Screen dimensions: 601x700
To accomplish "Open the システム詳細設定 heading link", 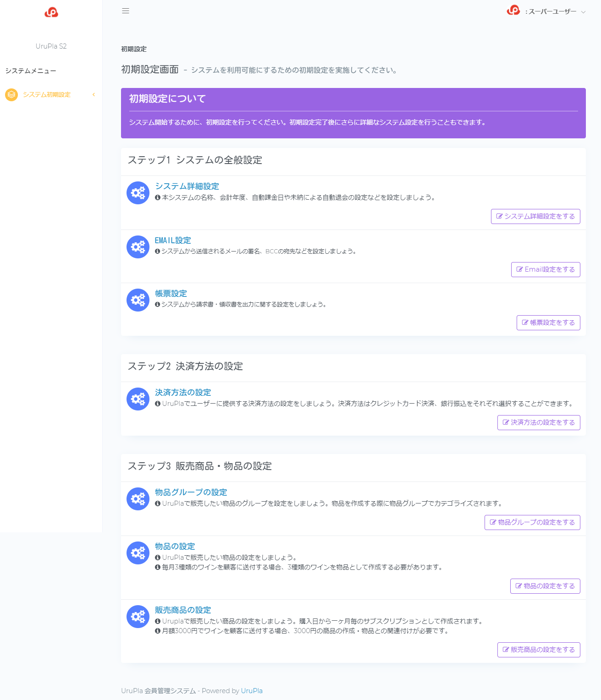I will [x=187, y=186].
